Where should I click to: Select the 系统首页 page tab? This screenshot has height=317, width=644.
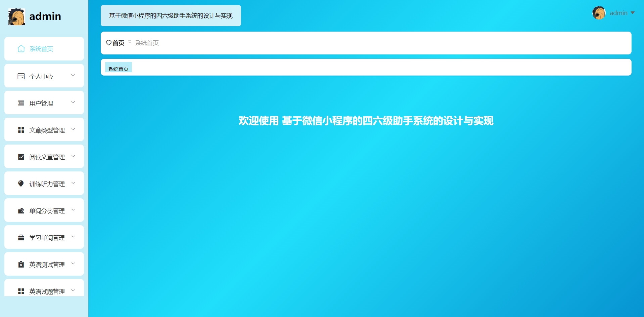click(x=119, y=68)
